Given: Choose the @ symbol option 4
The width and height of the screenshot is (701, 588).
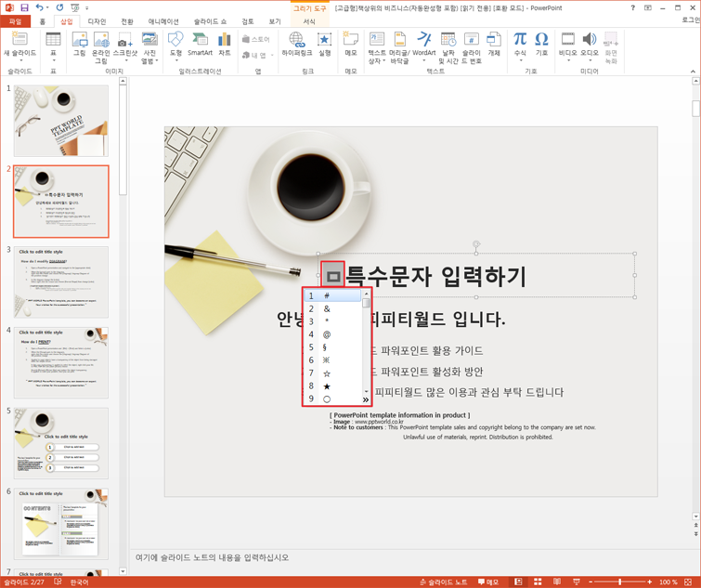Looking at the screenshot, I should tap(332, 334).
